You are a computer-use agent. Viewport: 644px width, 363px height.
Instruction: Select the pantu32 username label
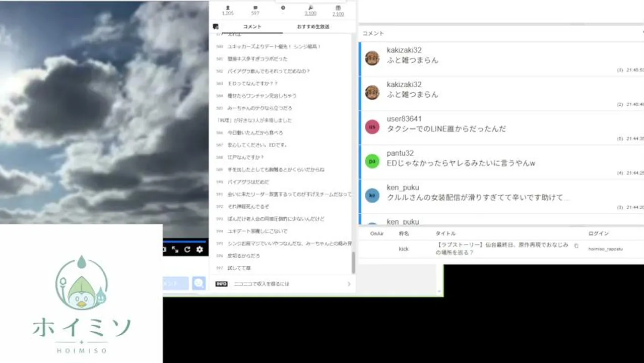click(x=400, y=153)
